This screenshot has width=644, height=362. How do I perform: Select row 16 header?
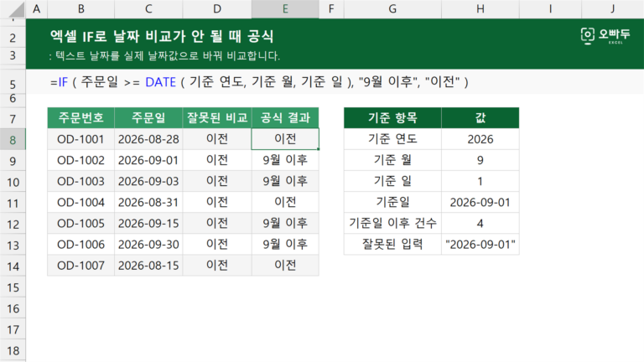coord(13,308)
